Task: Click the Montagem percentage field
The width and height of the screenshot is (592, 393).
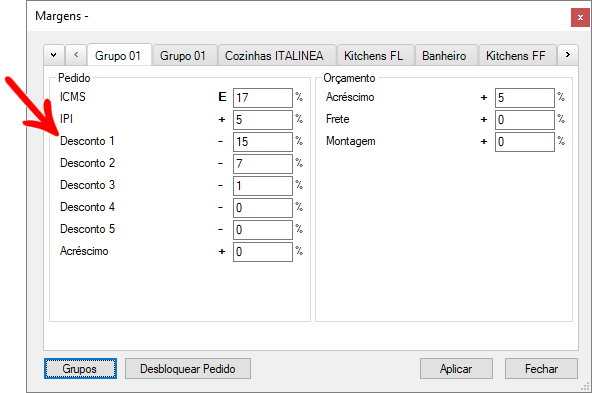Action: point(525,142)
